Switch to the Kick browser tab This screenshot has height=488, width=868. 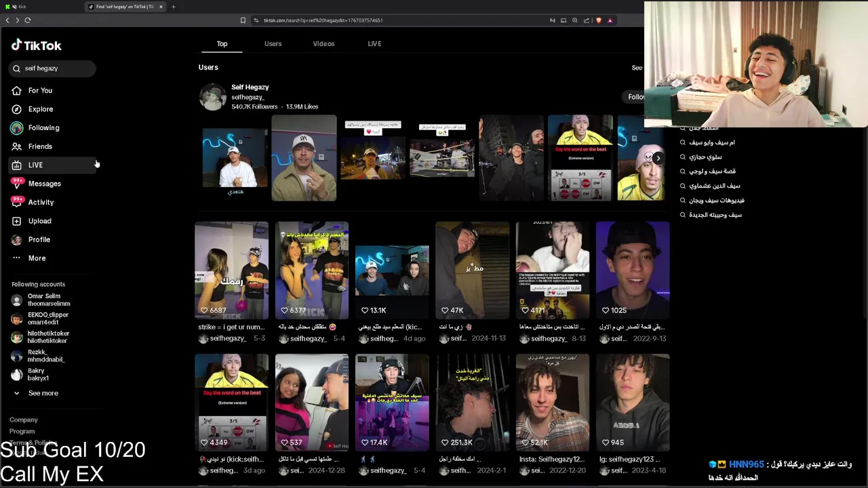click(41, 7)
